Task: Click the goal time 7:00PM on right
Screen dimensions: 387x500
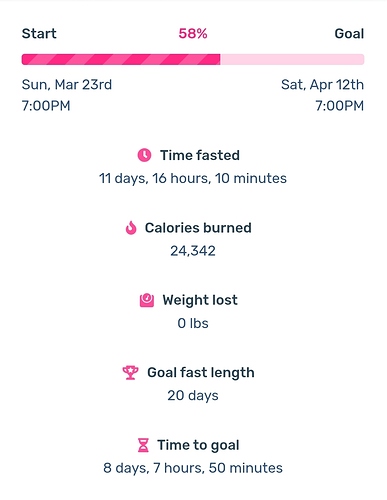Action: coord(340,106)
